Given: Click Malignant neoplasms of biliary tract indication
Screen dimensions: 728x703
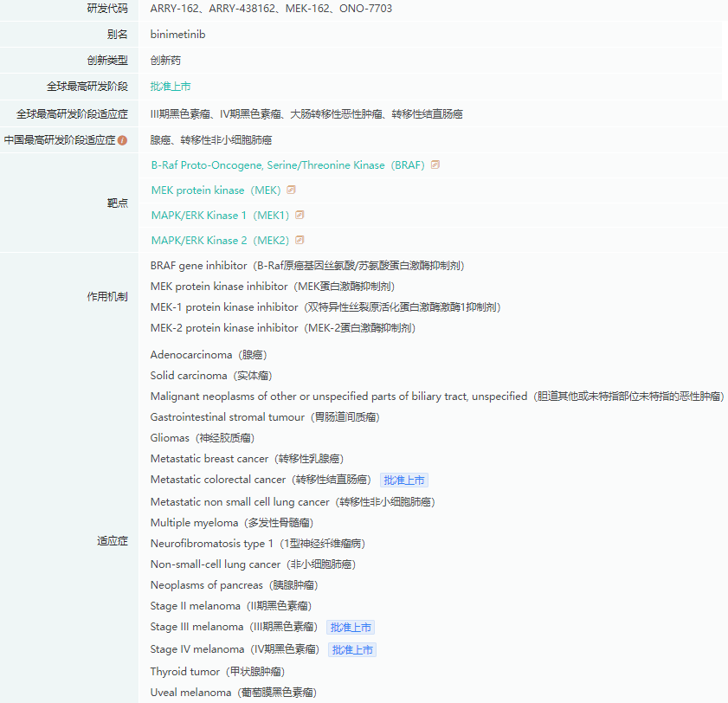Looking at the screenshot, I should [x=437, y=397].
